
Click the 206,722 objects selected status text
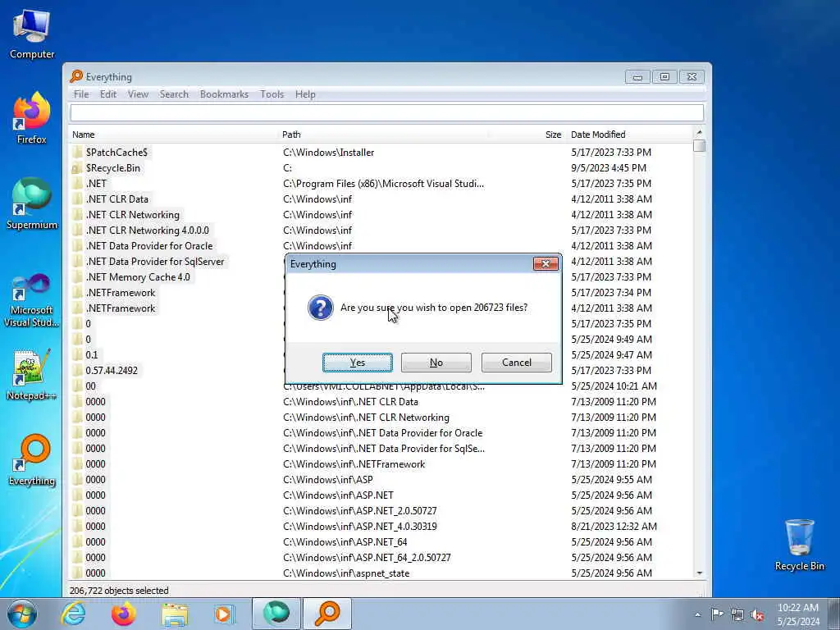pyautogui.click(x=119, y=591)
